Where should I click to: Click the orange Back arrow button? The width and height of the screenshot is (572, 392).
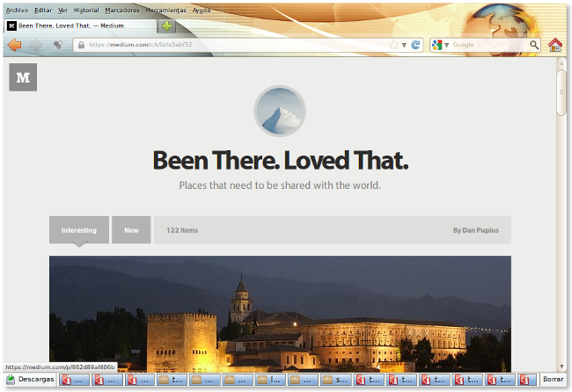click(15, 45)
